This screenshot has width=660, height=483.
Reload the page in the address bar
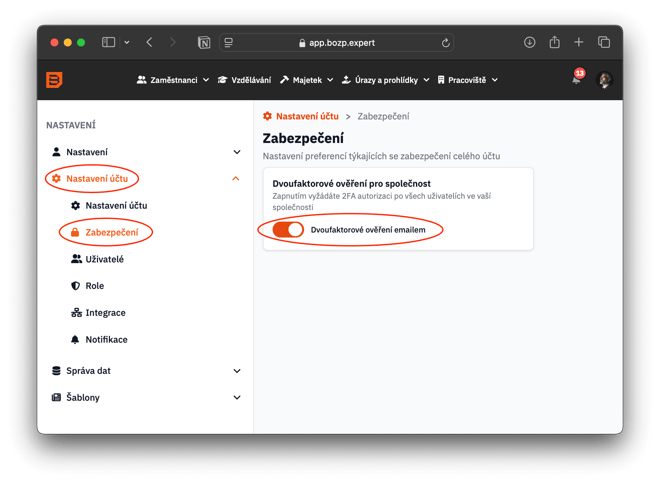445,43
